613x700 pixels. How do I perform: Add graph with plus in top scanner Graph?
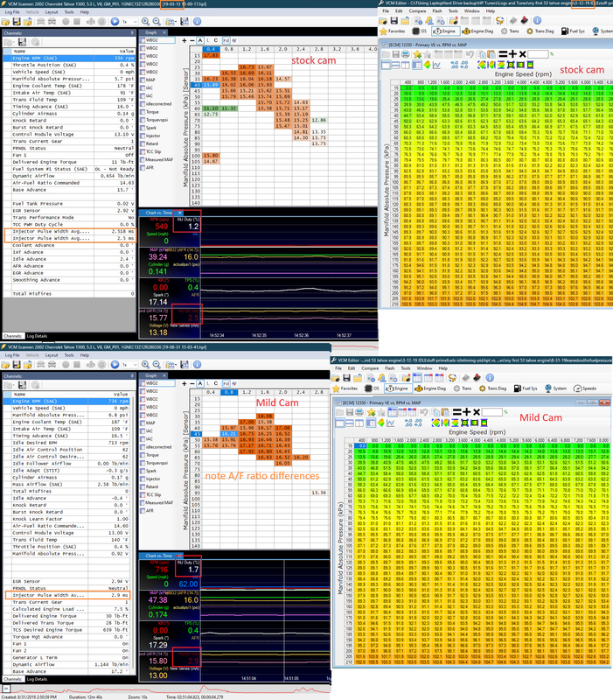point(184,40)
